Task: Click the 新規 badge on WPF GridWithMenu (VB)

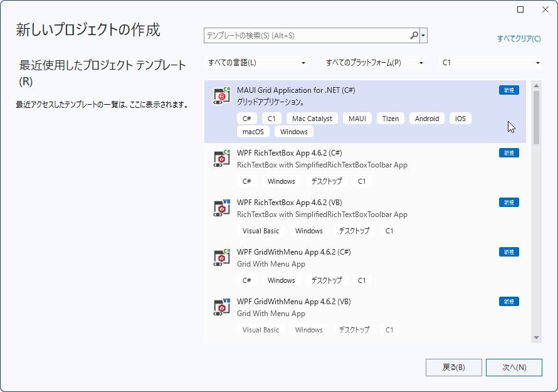Action: [x=509, y=302]
